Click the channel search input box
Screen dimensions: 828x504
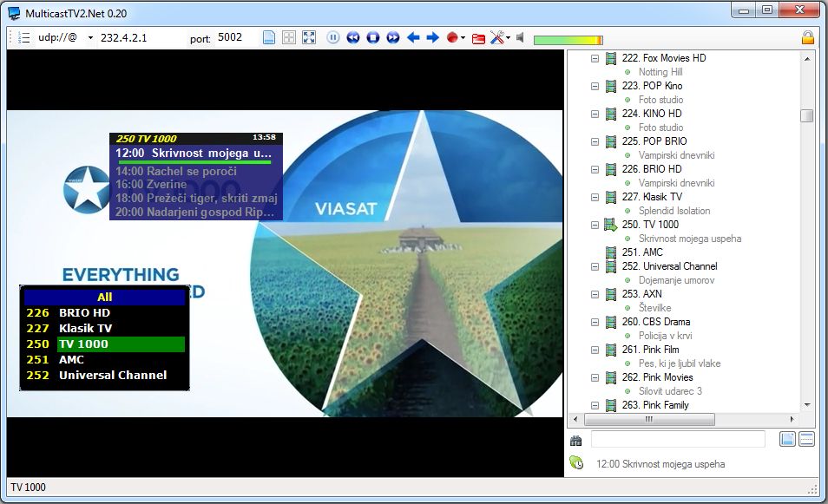coord(678,439)
